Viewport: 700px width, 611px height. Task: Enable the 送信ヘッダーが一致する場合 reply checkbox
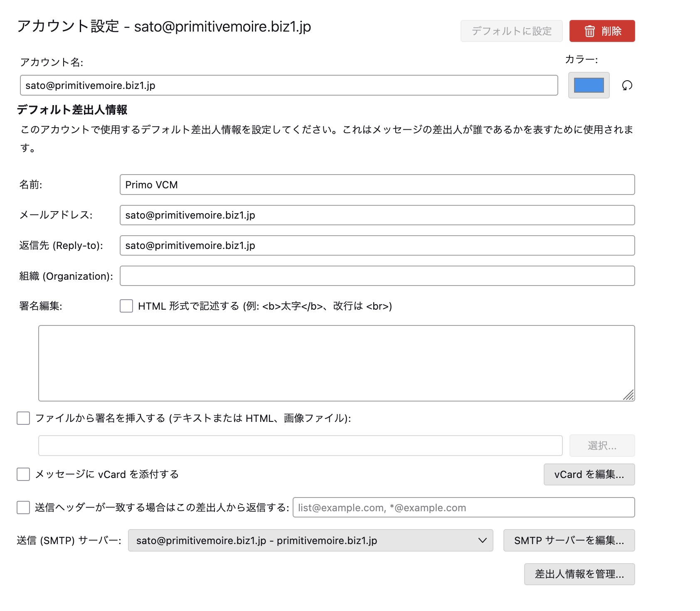click(23, 508)
